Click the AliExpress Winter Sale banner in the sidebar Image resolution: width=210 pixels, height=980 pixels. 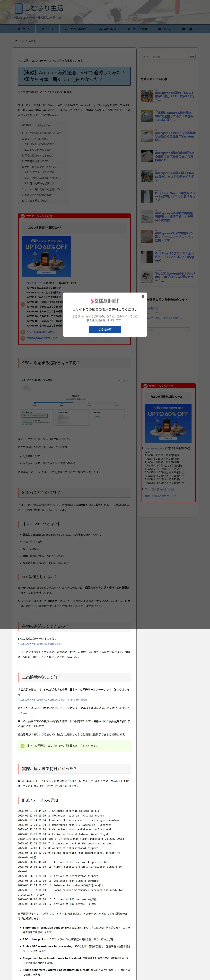(x=168, y=423)
